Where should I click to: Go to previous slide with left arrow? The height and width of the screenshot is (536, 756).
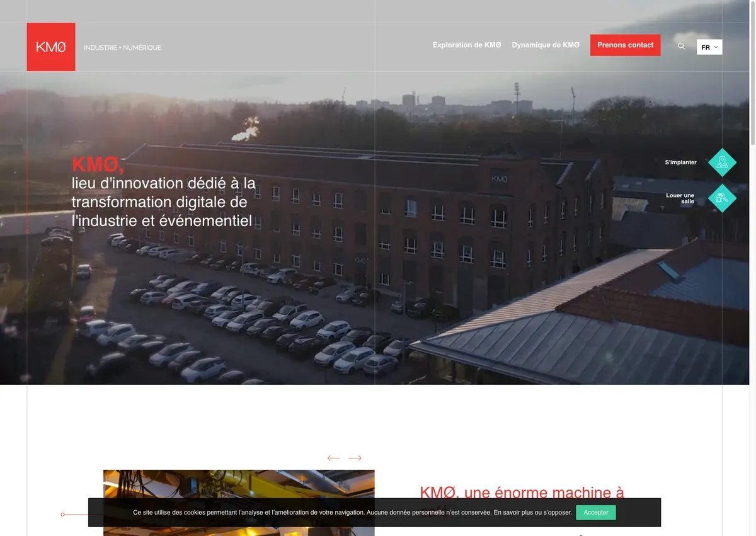(x=334, y=459)
